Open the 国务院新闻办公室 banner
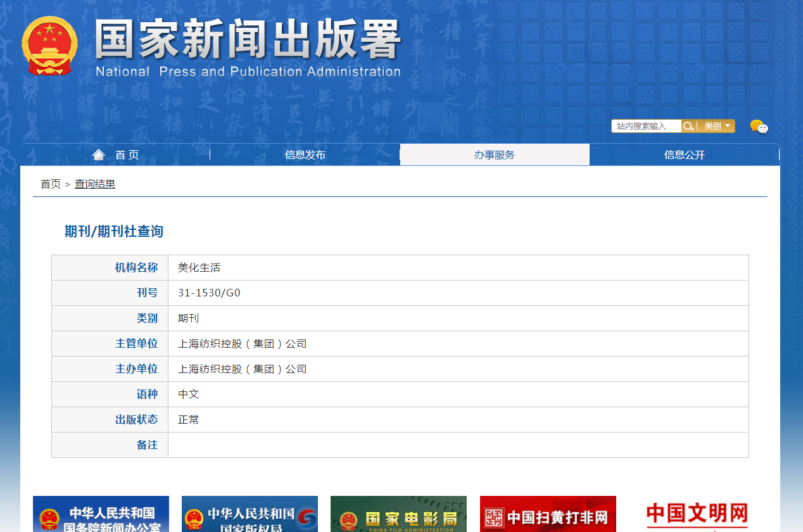 point(101,514)
